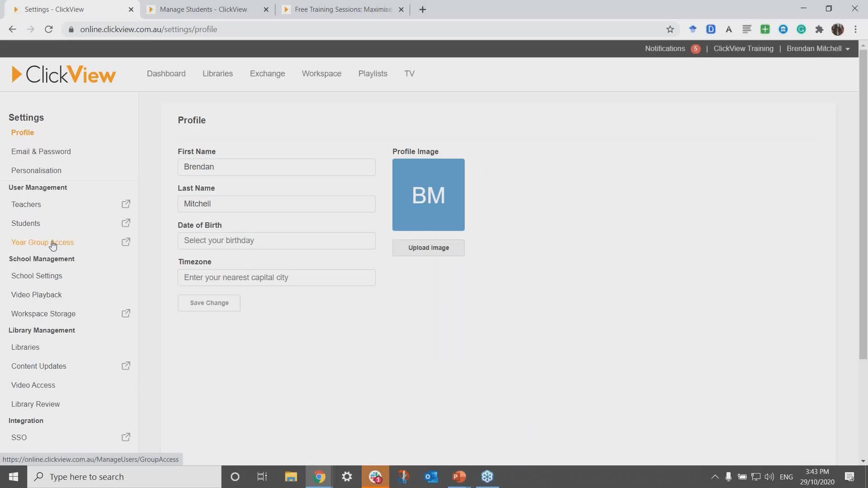The width and height of the screenshot is (868, 488).
Task: Click the BM profile image thumbnail
Action: [428, 195]
